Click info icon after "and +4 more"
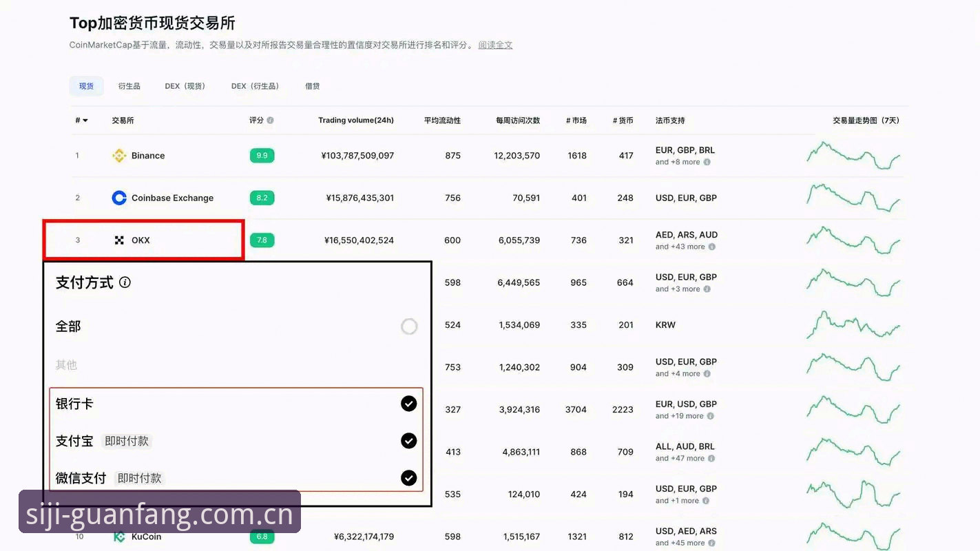The image size is (980, 551). 707,374
